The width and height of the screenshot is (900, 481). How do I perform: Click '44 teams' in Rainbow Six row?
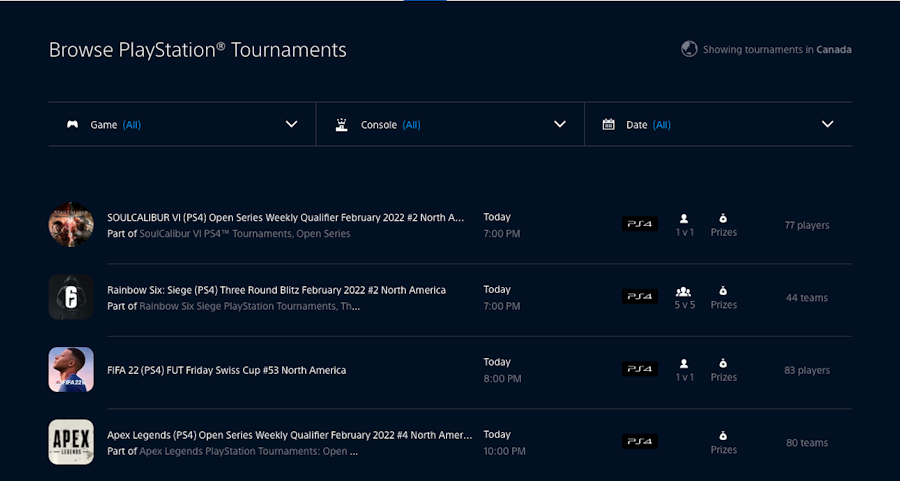(806, 297)
